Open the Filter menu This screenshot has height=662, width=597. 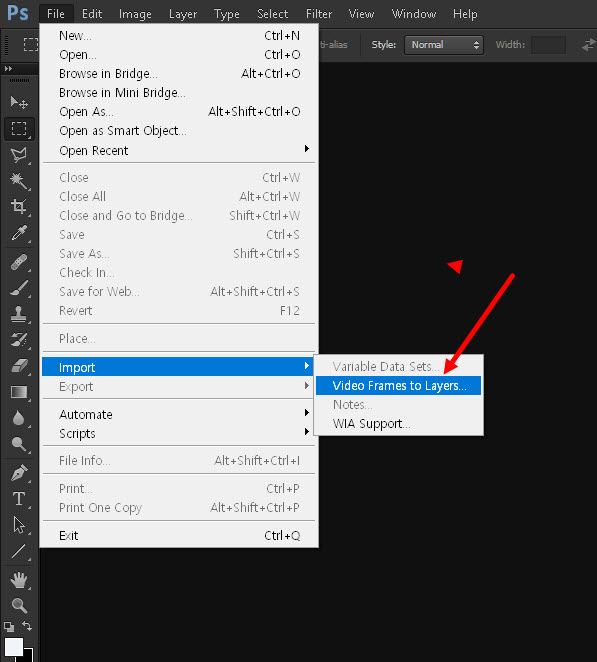[x=319, y=14]
